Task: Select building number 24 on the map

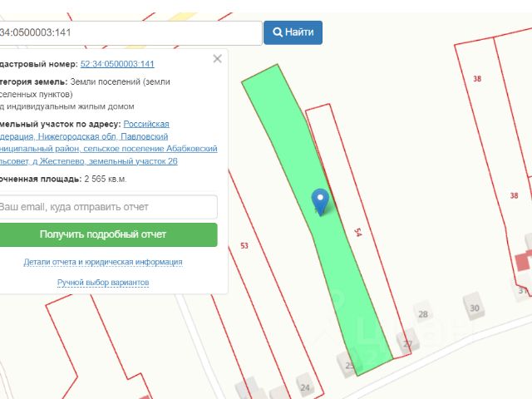Action: 305,387
